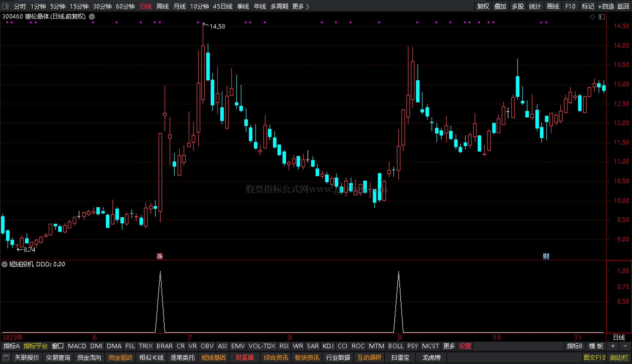The width and height of the screenshot is (632, 364).
Task: Click the plus zoom-in button
Action: (613, 346)
